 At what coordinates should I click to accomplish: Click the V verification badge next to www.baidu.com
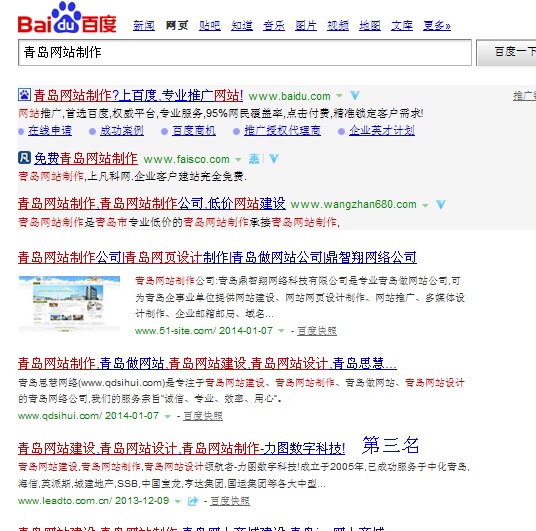click(355, 95)
